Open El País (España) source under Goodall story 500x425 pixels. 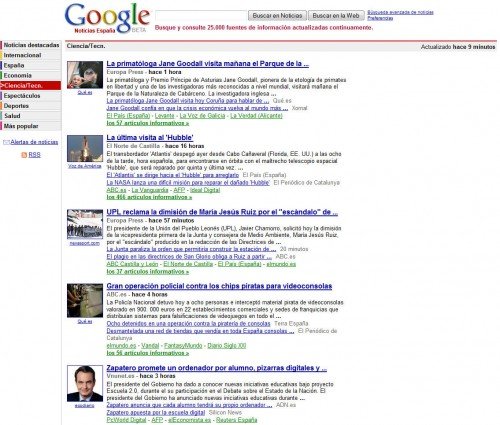pyautogui.click(x=128, y=116)
